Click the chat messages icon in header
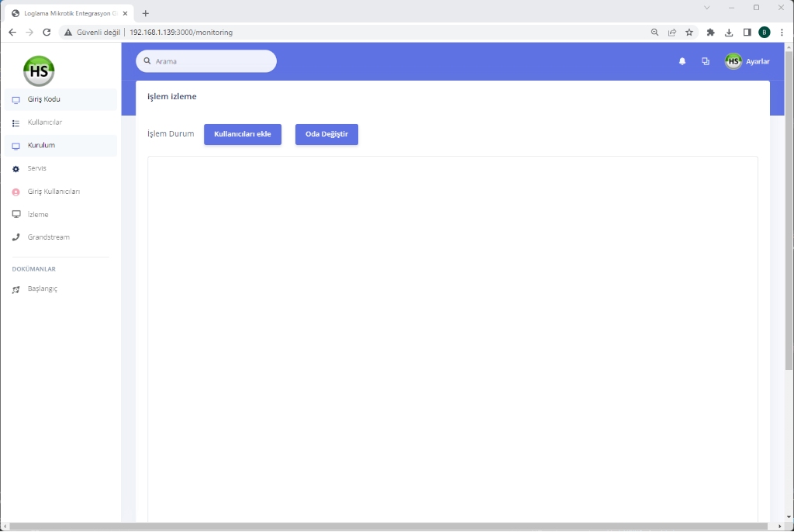 (x=706, y=61)
